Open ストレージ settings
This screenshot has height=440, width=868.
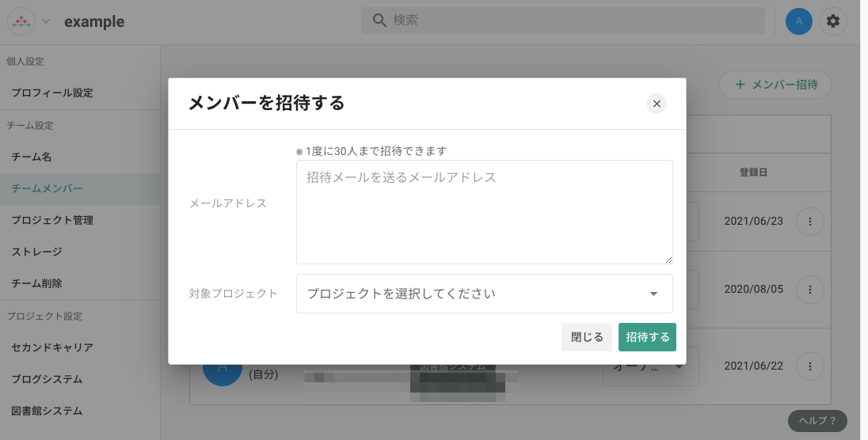[x=80, y=252]
